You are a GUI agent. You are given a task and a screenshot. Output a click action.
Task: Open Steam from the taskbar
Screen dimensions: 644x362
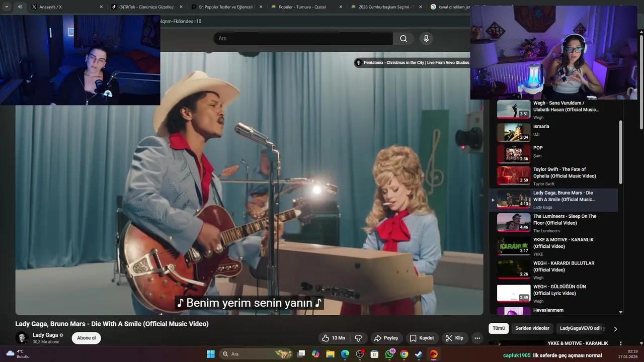(x=419, y=354)
